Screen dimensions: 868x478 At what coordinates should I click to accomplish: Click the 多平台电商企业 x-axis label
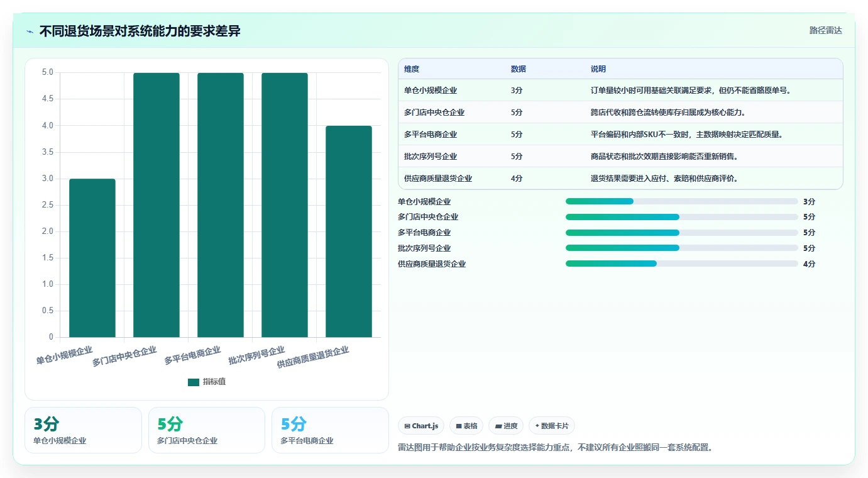[192, 355]
